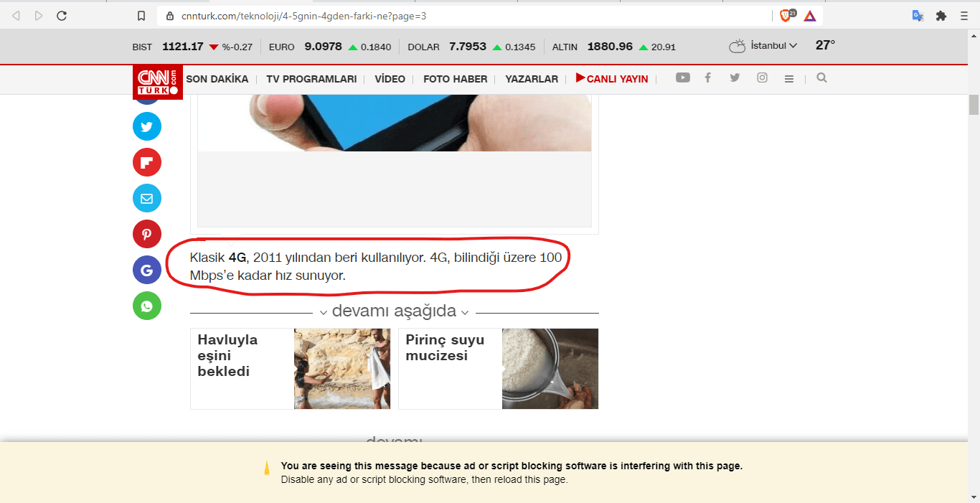Share article on Pinterest via sidebar
The width and height of the screenshot is (980, 503).
(147, 234)
